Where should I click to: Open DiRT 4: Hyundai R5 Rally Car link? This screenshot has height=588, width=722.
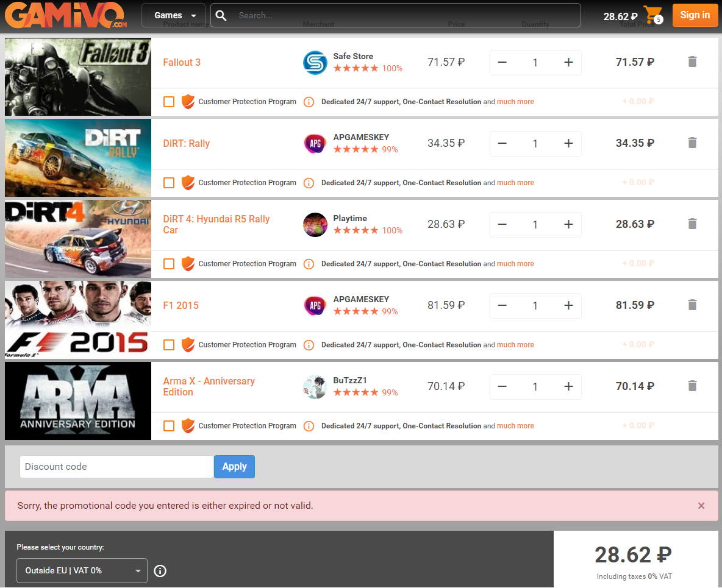pos(216,224)
